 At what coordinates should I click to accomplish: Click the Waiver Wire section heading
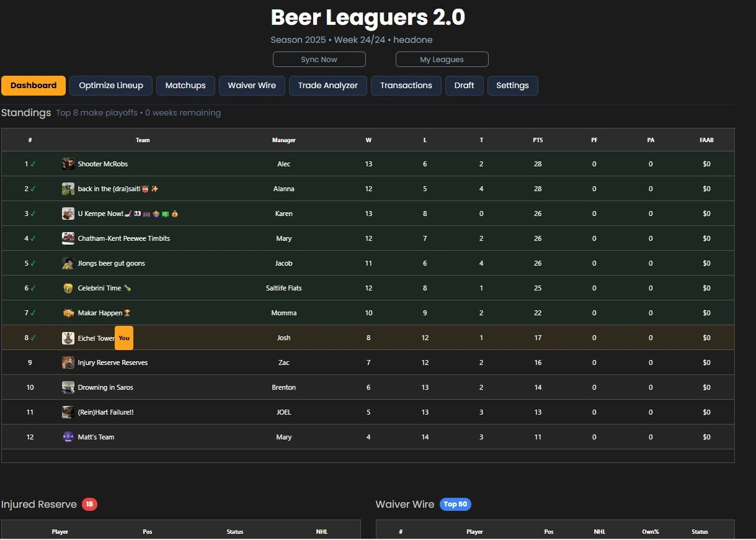tap(405, 504)
